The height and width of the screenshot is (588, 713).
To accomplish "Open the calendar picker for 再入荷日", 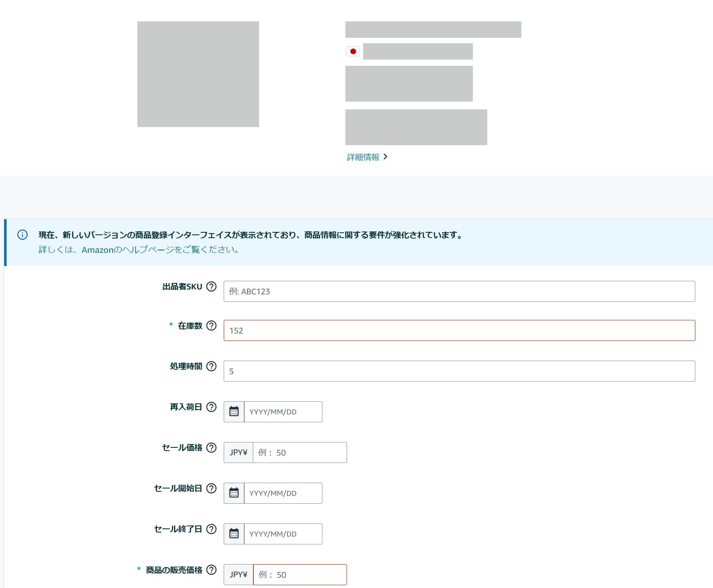I will point(234,411).
